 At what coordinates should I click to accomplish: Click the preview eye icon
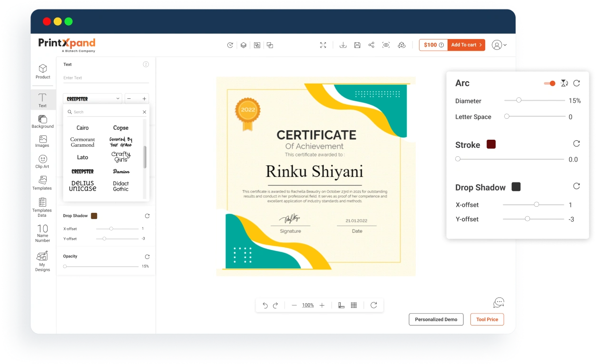tap(386, 45)
